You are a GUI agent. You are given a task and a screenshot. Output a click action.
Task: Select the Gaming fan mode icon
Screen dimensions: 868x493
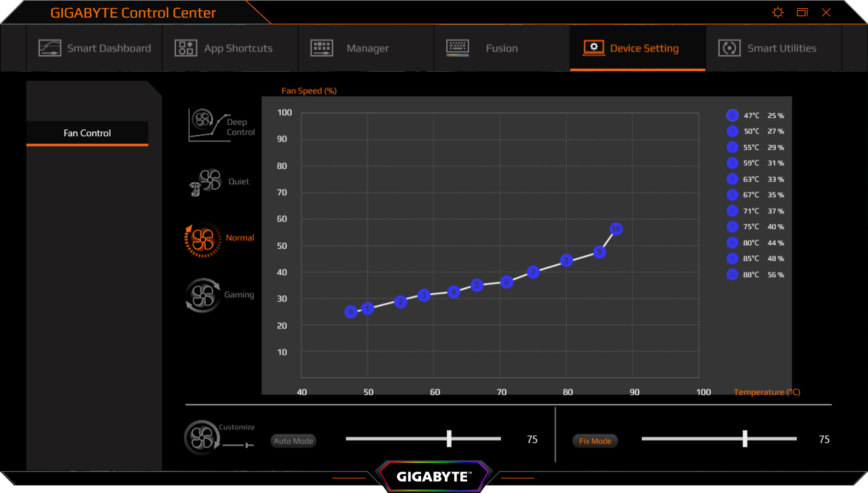pyautogui.click(x=203, y=295)
